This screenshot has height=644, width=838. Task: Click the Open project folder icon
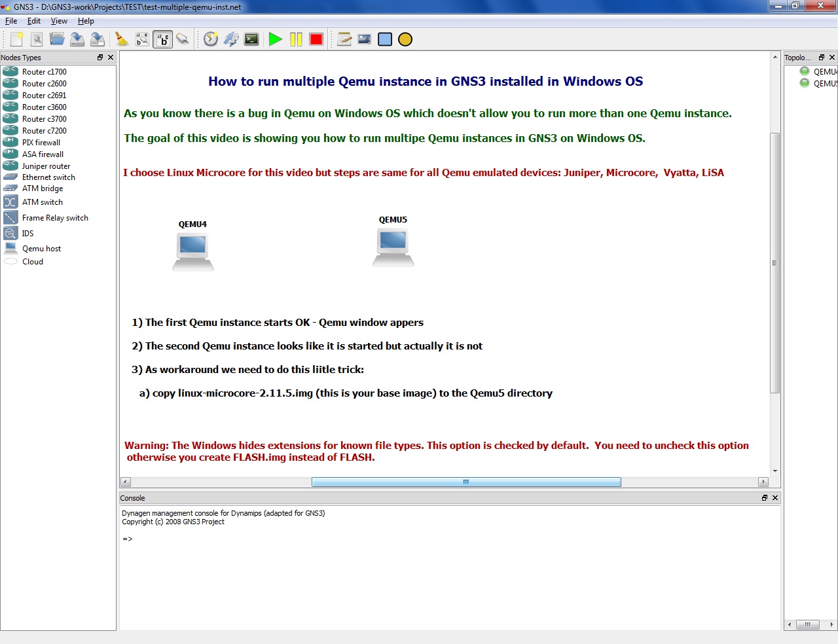tap(57, 39)
